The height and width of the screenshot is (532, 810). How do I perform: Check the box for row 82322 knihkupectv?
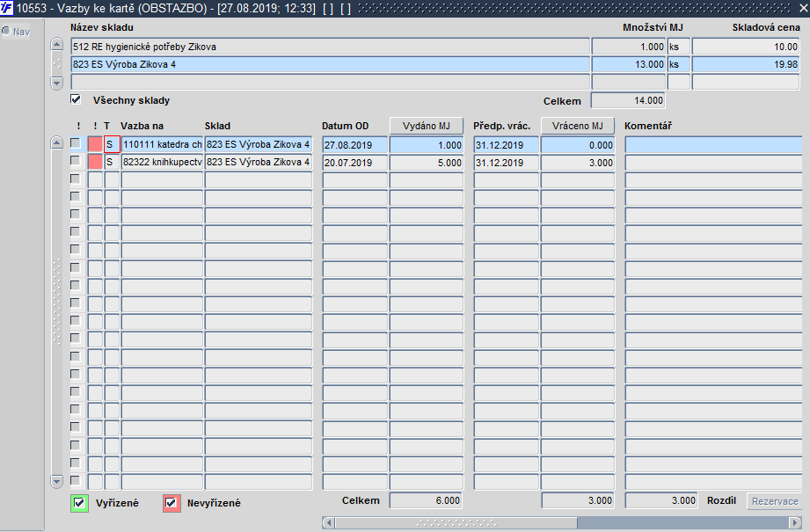pyautogui.click(x=76, y=161)
